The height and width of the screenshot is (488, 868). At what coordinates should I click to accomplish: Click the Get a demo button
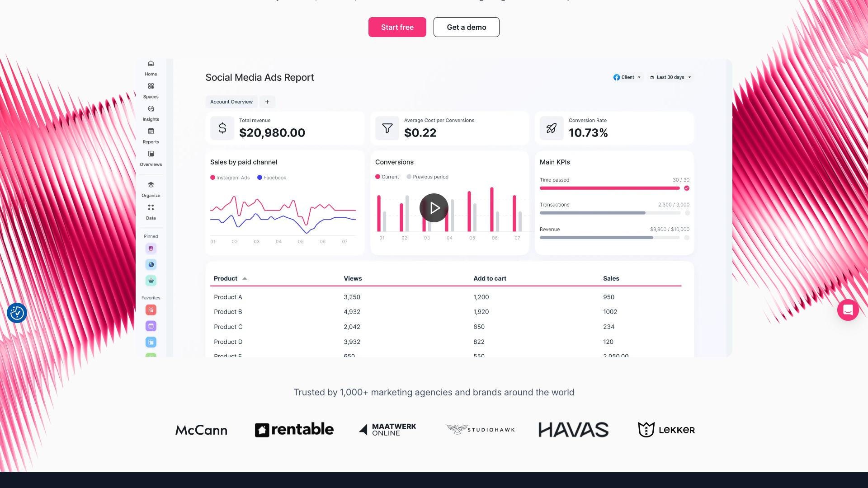[466, 27]
